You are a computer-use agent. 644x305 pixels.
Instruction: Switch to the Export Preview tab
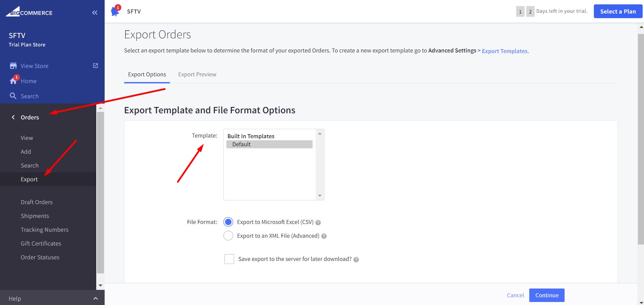197,74
